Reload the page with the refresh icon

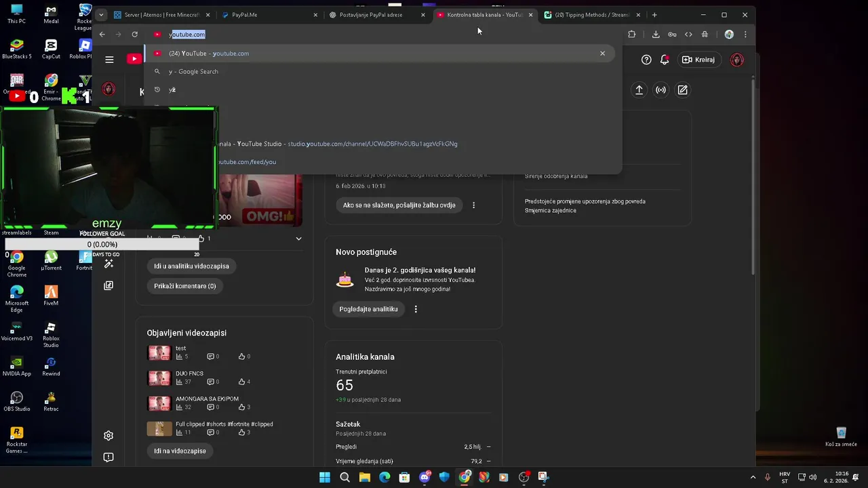(x=135, y=34)
